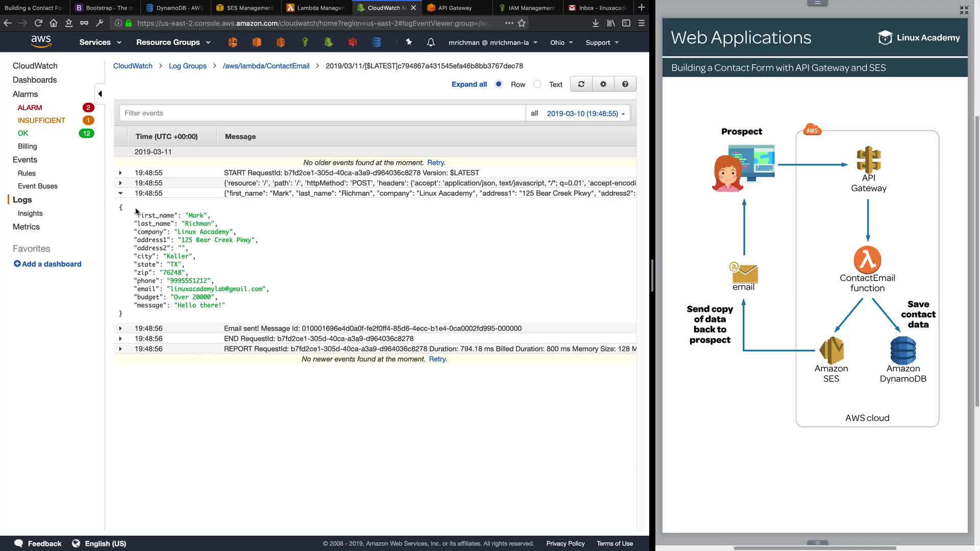
Task: Click the AWS logo home icon
Action: tap(41, 42)
